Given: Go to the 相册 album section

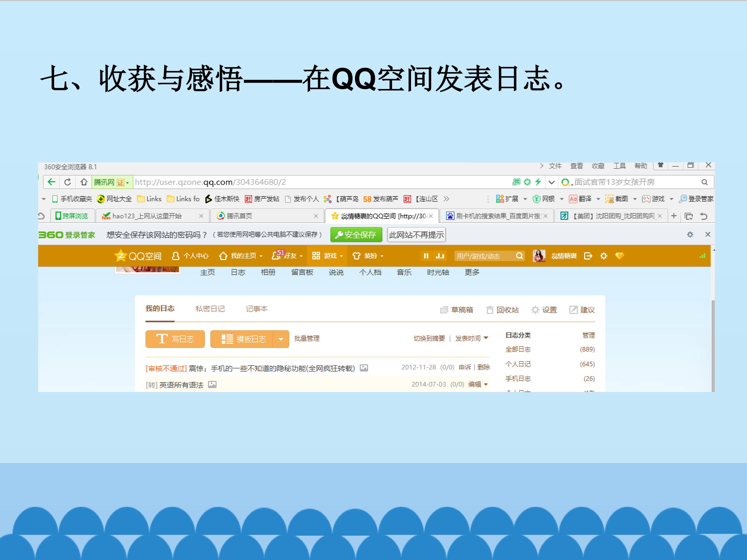Looking at the screenshot, I should pyautogui.click(x=268, y=272).
